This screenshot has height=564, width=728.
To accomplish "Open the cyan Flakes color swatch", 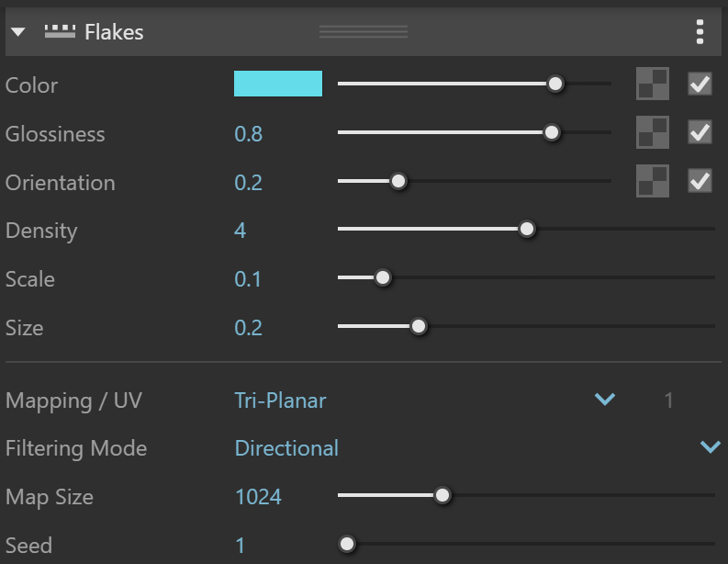I will point(277,84).
